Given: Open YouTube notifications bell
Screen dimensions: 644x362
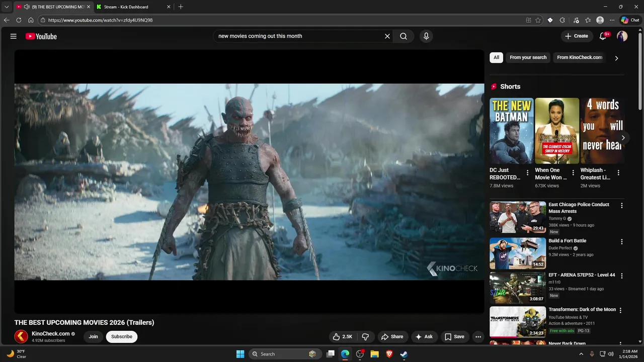Looking at the screenshot, I should pos(603,36).
